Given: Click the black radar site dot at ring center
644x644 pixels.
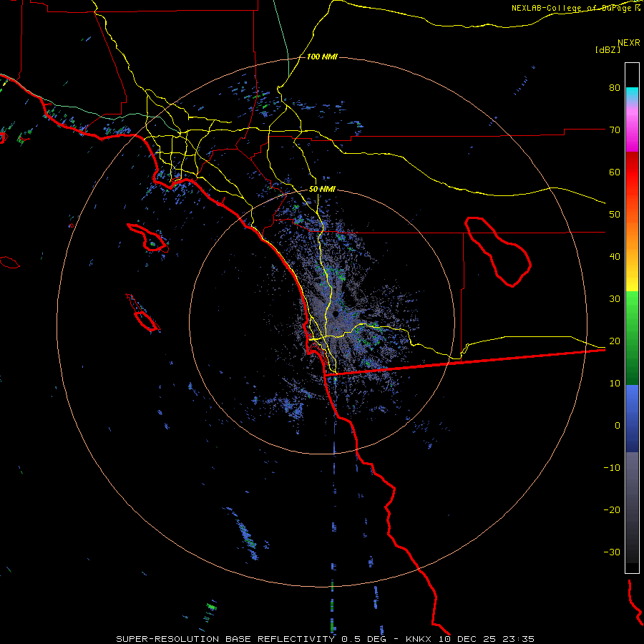Looking at the screenshot, I should click(x=336, y=314).
